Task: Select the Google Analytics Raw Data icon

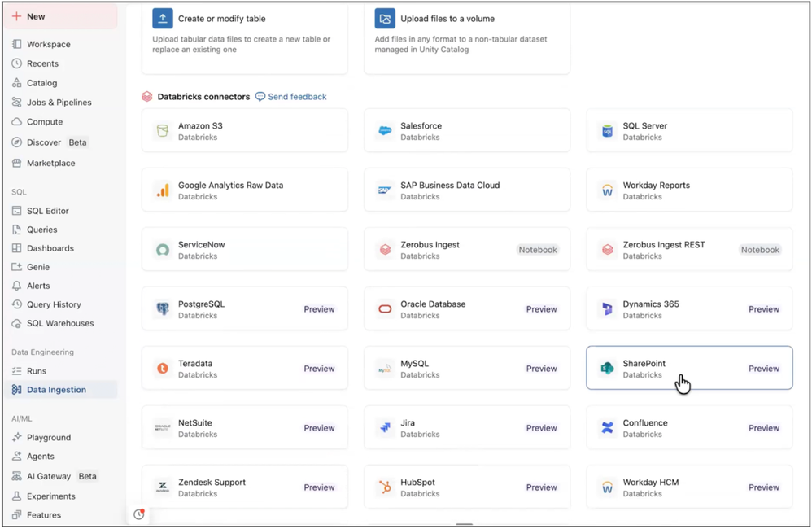Action: pos(163,190)
